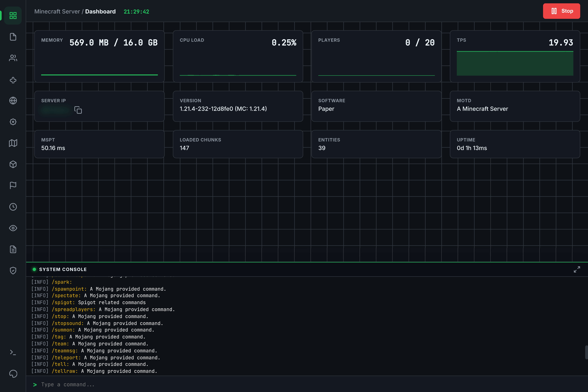Click the eye icon in sidebar

click(x=13, y=228)
